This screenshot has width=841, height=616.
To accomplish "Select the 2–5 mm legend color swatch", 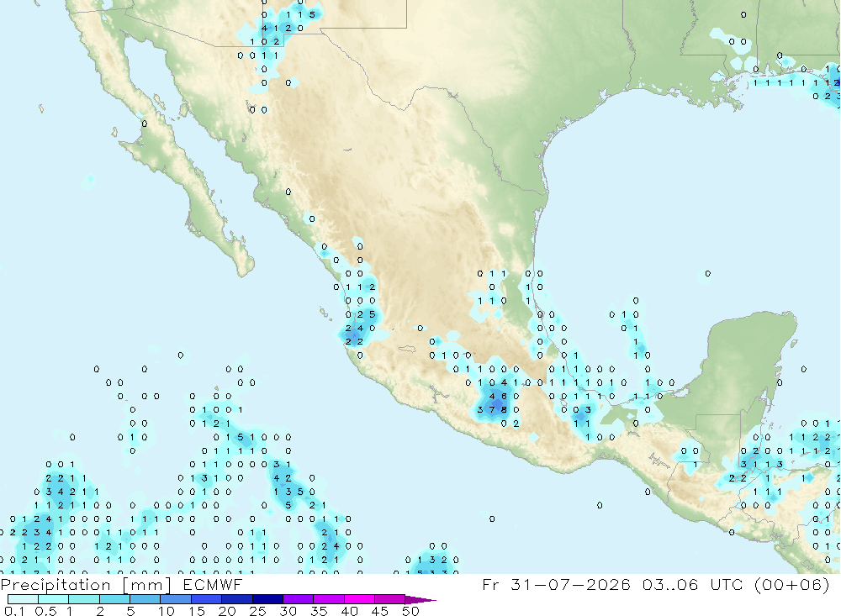I will click(114, 599).
